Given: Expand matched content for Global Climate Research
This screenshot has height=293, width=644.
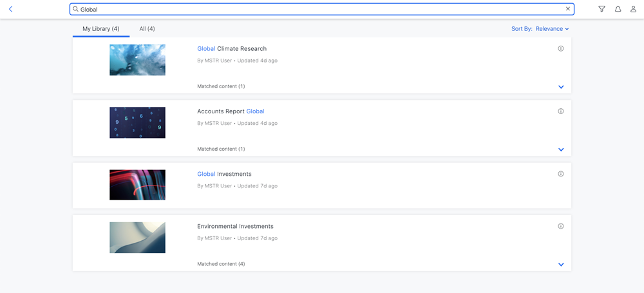Looking at the screenshot, I should 561,87.
